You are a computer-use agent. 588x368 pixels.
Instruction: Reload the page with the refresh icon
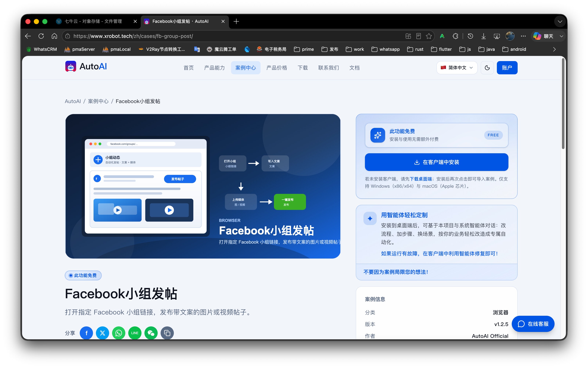click(x=41, y=36)
